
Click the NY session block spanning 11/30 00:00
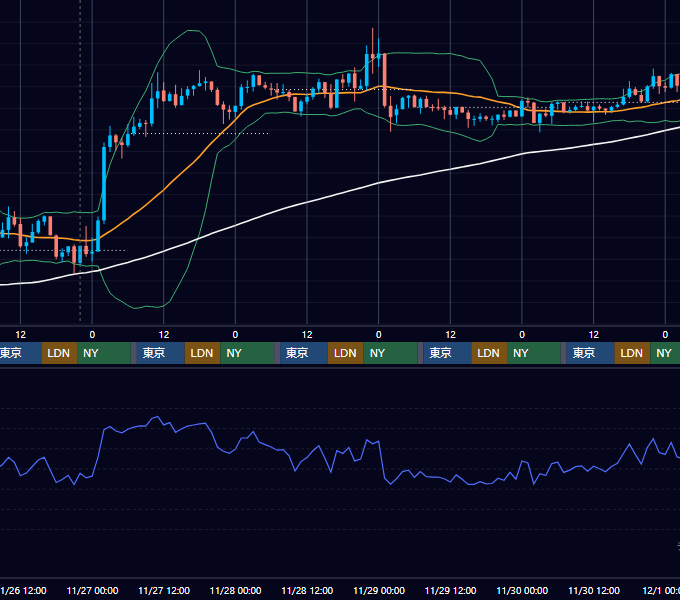[x=533, y=353]
